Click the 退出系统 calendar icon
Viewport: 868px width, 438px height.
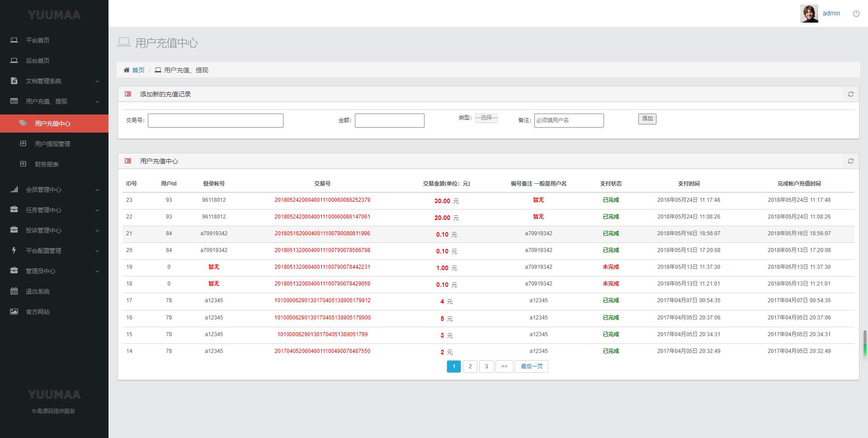14,291
